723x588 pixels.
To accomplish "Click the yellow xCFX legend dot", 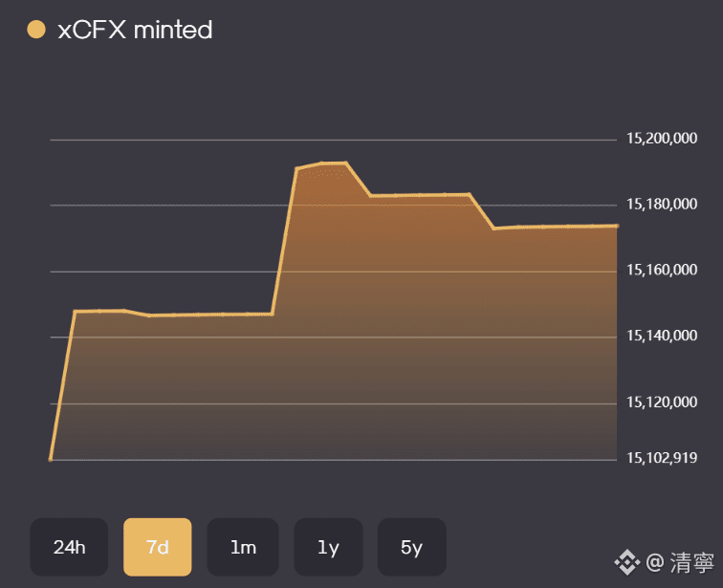I will 37,30.
